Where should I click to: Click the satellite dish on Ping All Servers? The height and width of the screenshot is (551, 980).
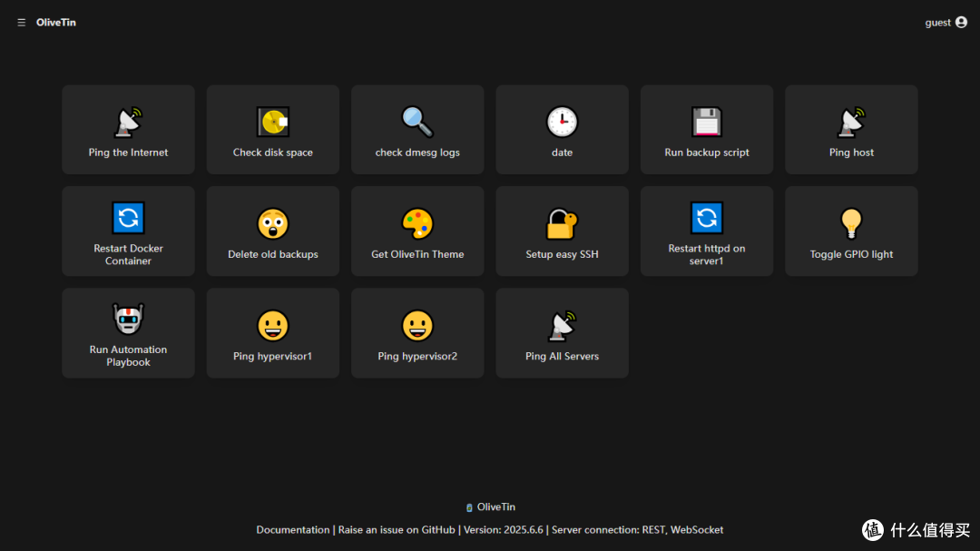[x=562, y=325]
